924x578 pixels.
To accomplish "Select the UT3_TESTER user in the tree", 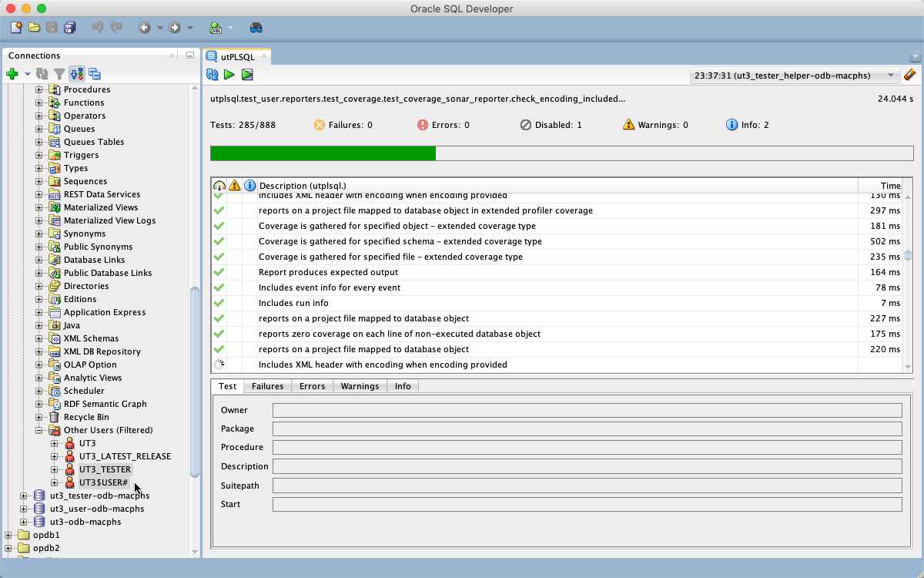I will click(105, 469).
